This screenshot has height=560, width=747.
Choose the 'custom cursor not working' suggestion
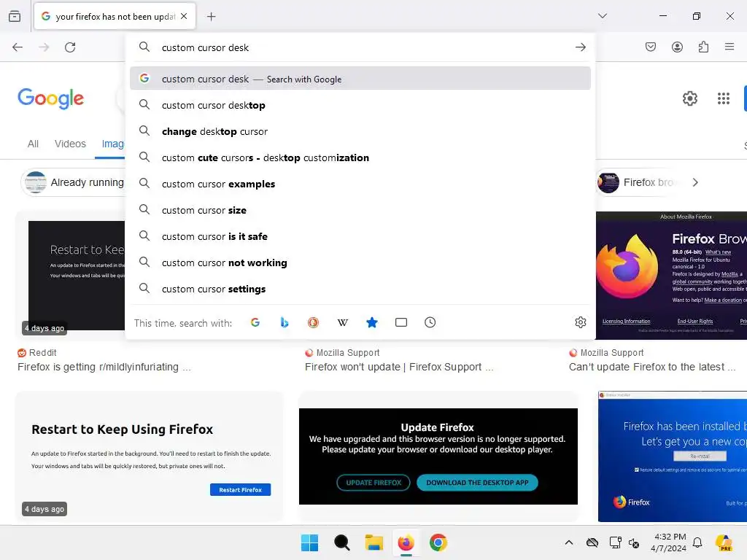tap(360, 262)
